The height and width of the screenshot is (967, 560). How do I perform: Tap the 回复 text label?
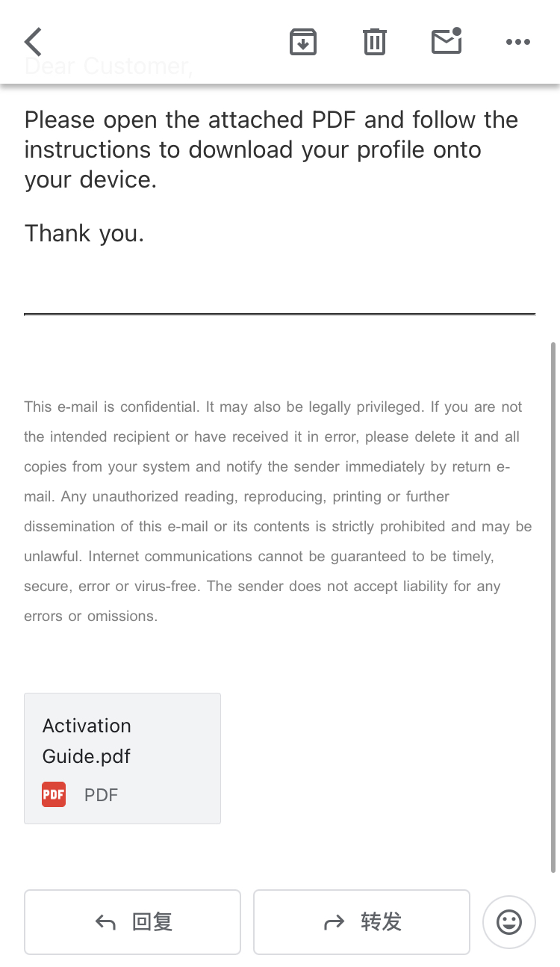click(x=152, y=922)
